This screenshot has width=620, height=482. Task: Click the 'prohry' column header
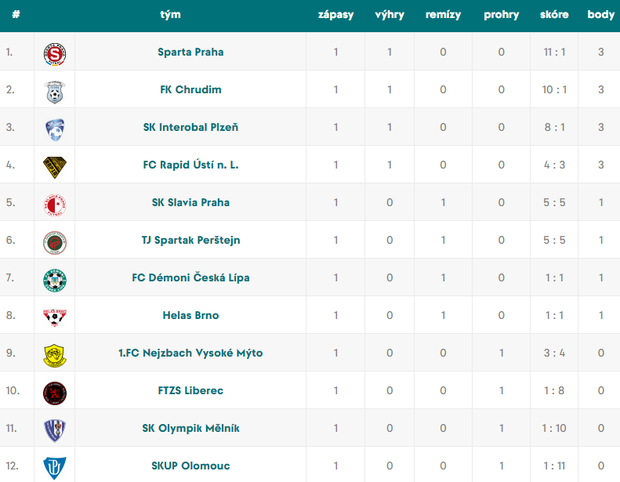click(x=501, y=15)
